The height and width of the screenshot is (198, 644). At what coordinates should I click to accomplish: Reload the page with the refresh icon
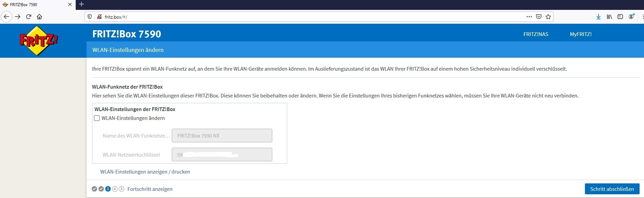point(29,17)
